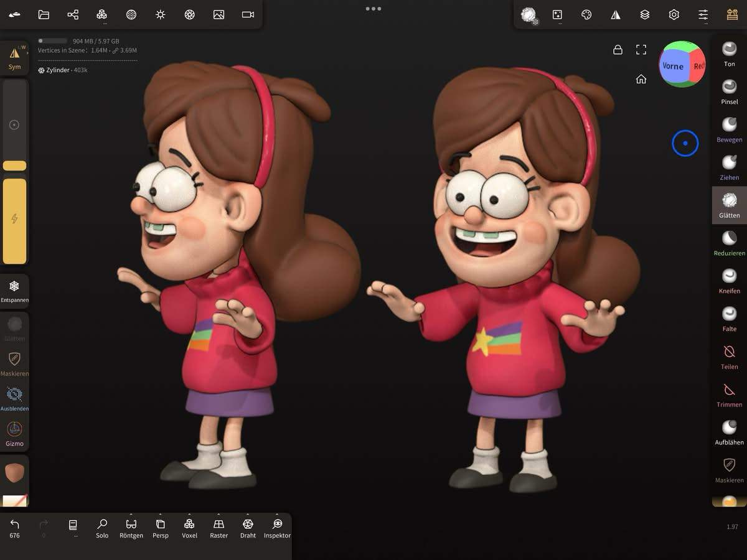Click the blue circle pivot indicator
The image size is (747, 560).
[x=685, y=143]
